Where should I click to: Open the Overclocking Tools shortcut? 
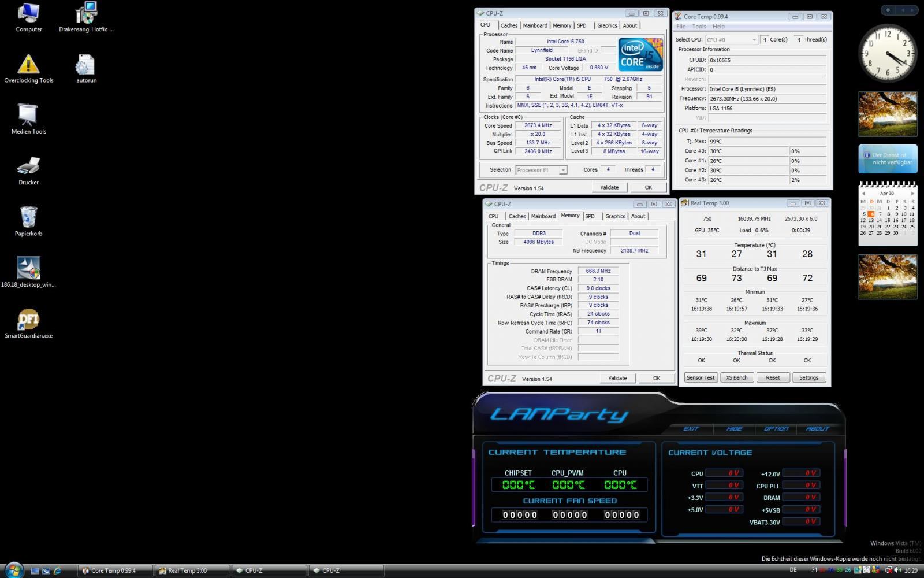coord(28,68)
